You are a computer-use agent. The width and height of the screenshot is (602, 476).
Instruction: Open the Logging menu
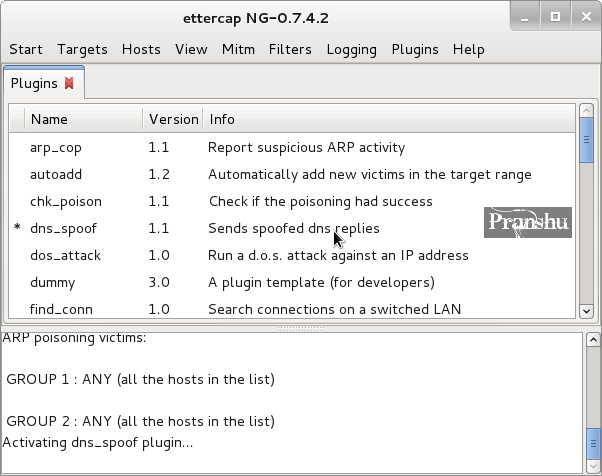(x=351, y=50)
